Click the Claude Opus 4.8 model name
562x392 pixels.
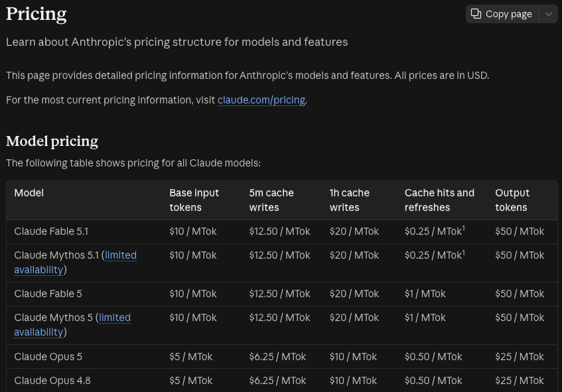coord(52,381)
